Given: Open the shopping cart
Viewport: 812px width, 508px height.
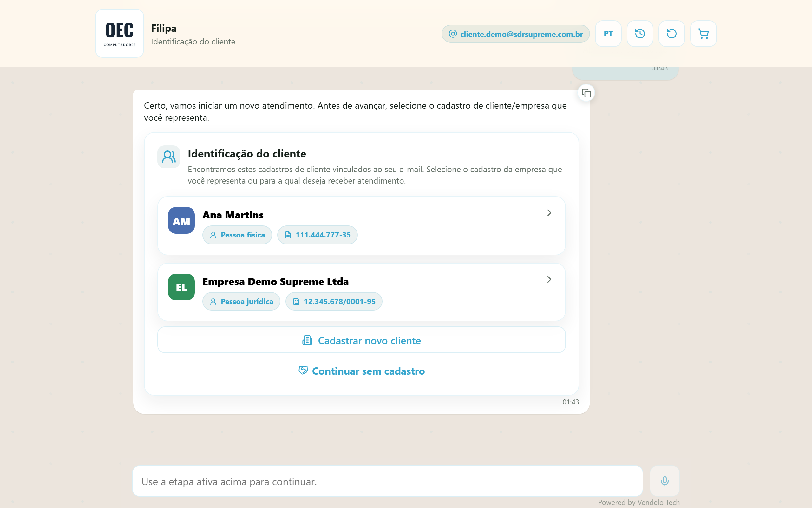Looking at the screenshot, I should (703, 34).
